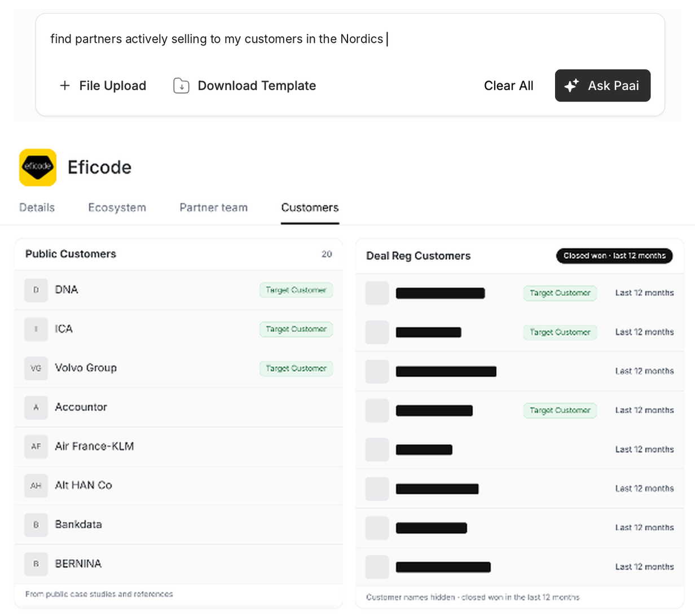Select the ICA customer row
Screen dimensions: 695x616
[x=178, y=329]
